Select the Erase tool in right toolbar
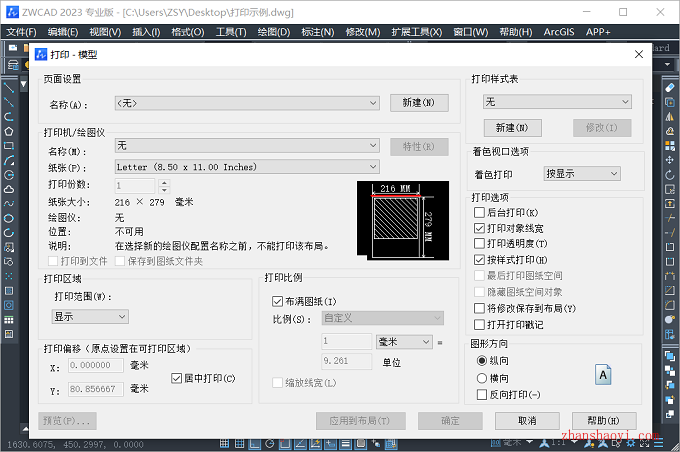The width and height of the screenshot is (680, 452). click(670, 88)
